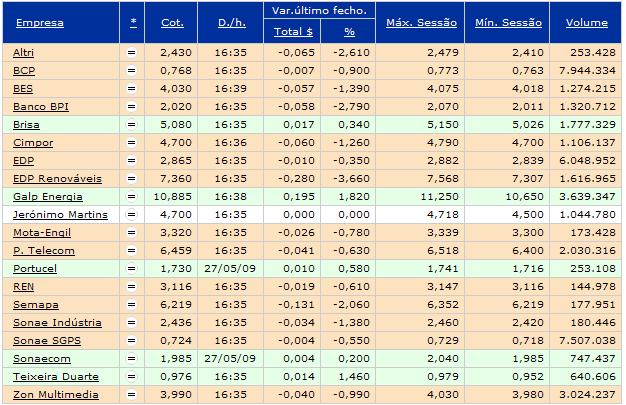
Task: Open the Zon Multimedia company link
Action: [x=55, y=395]
